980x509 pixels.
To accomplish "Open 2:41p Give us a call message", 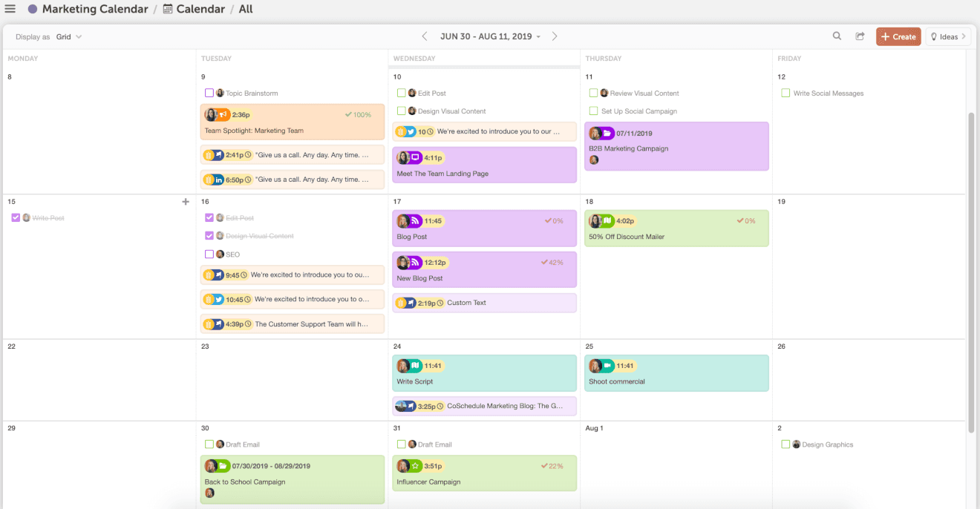I will (293, 155).
